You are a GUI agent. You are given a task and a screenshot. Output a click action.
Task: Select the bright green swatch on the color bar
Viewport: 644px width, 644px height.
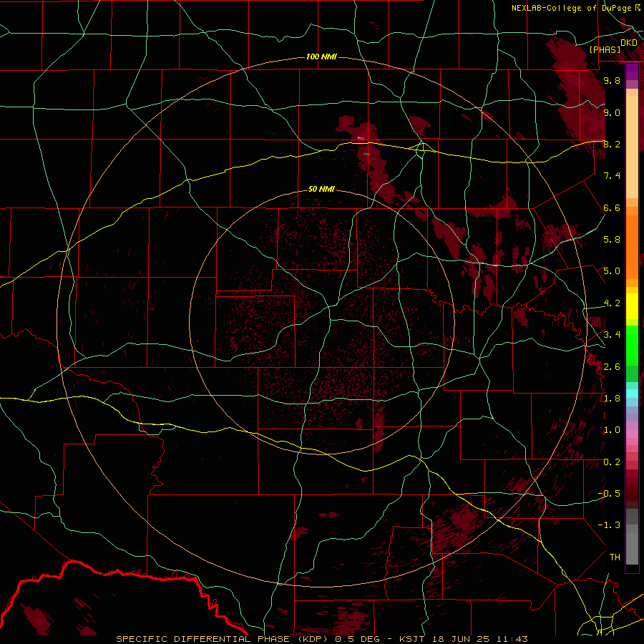pyautogui.click(x=632, y=345)
